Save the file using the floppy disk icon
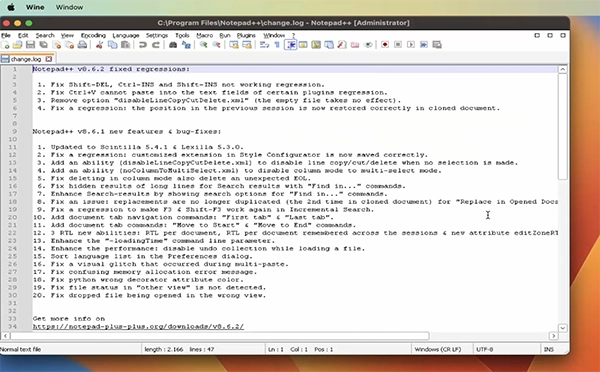The height and width of the screenshot is (372, 600). pos(30,45)
